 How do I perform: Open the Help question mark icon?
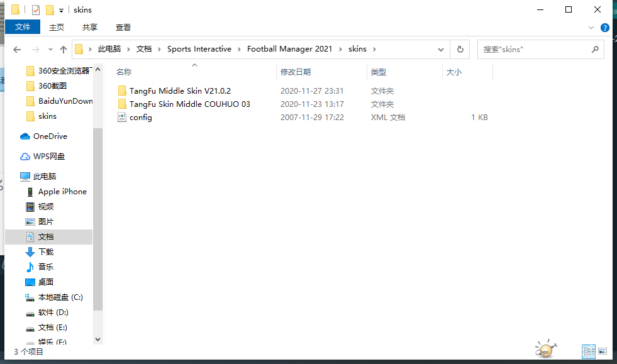coord(605,28)
